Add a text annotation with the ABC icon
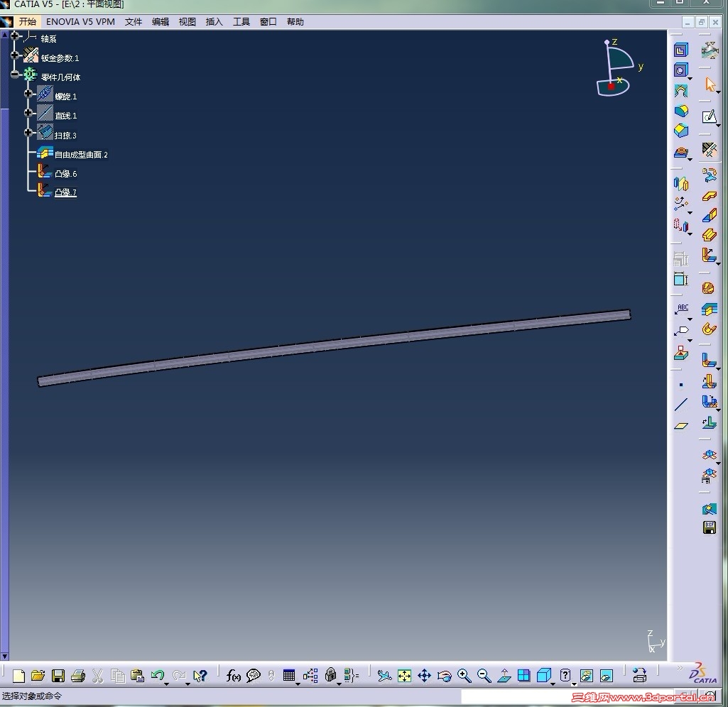This screenshot has width=728, height=707. pyautogui.click(x=682, y=309)
